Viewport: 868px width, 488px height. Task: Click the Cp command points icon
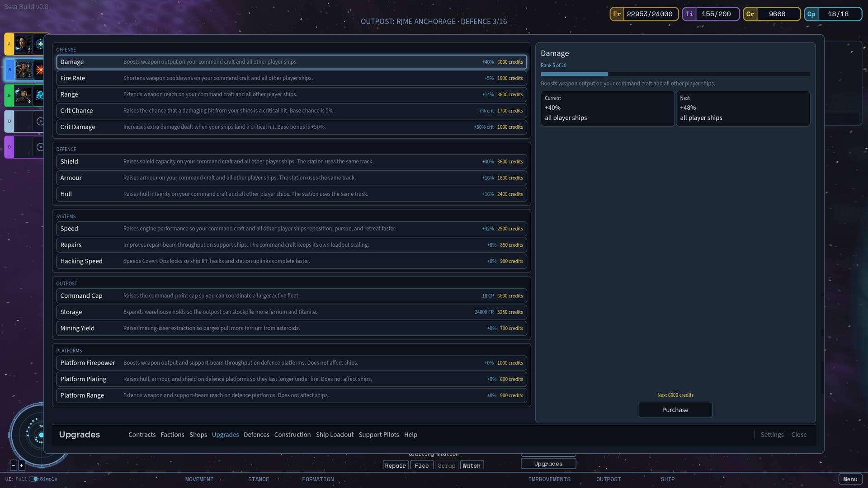click(x=811, y=14)
